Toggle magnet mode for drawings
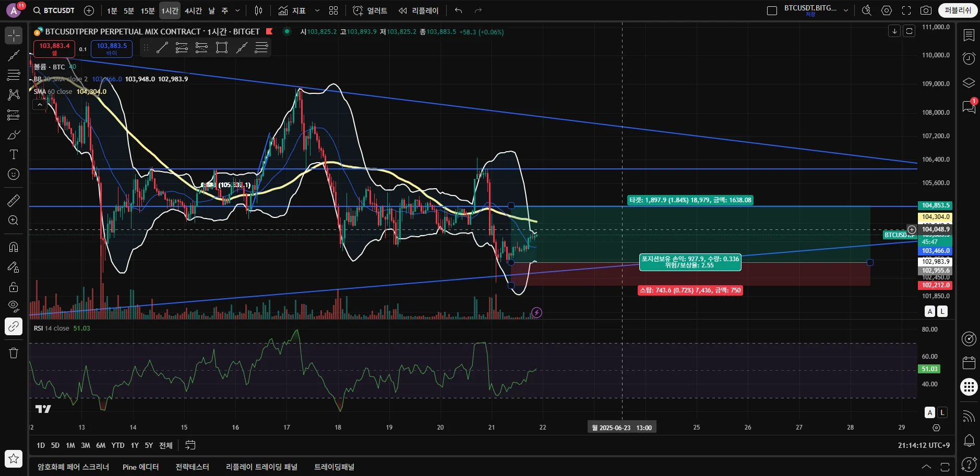Image resolution: width=980 pixels, height=476 pixels. point(14,247)
